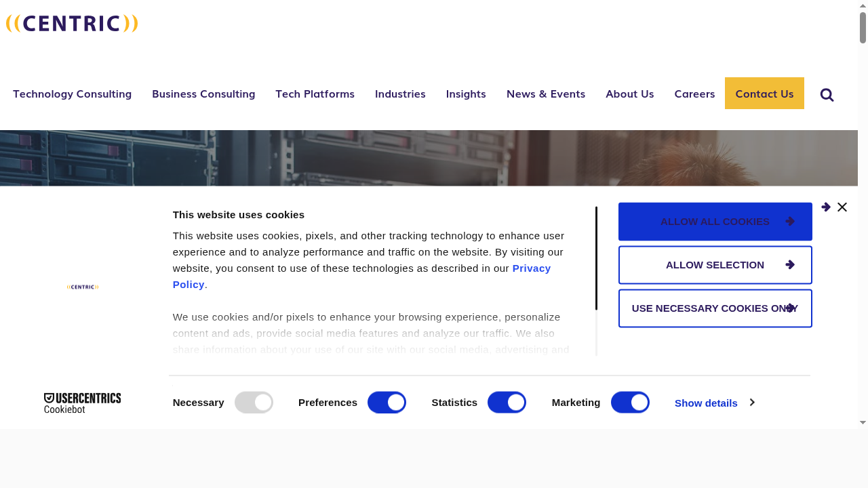Go to the Careers page
This screenshot has width=868, height=488.
[x=694, y=94]
